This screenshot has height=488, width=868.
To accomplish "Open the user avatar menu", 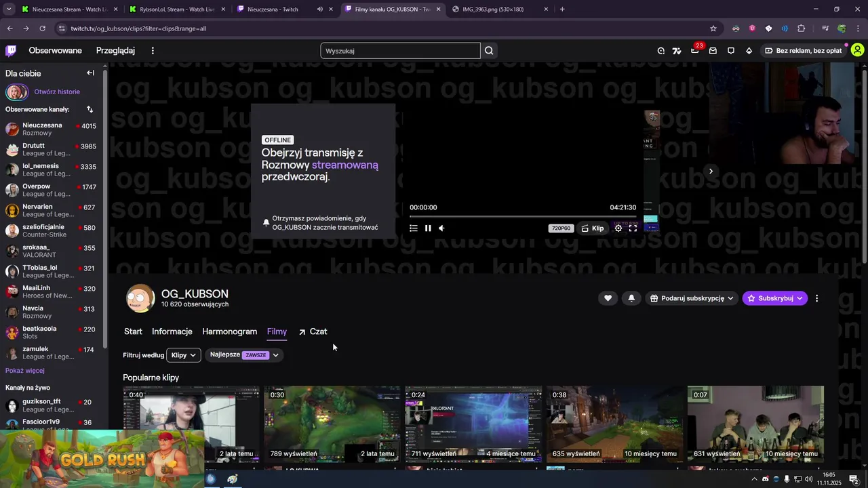I will click(857, 51).
